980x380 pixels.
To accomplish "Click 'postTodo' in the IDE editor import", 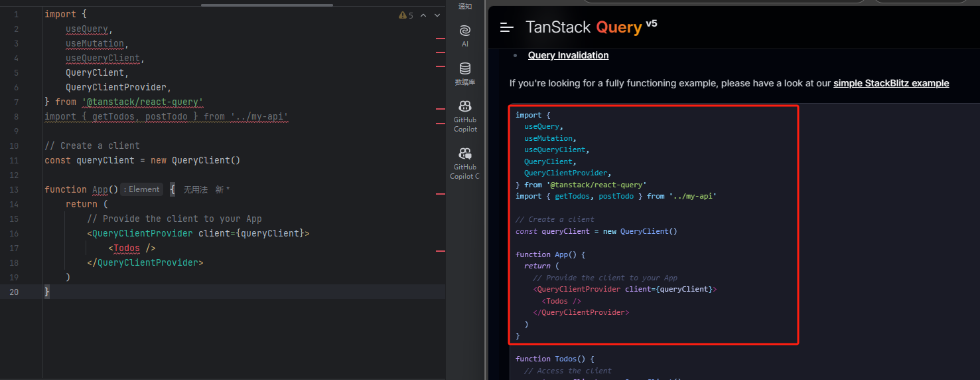I will pos(167,116).
